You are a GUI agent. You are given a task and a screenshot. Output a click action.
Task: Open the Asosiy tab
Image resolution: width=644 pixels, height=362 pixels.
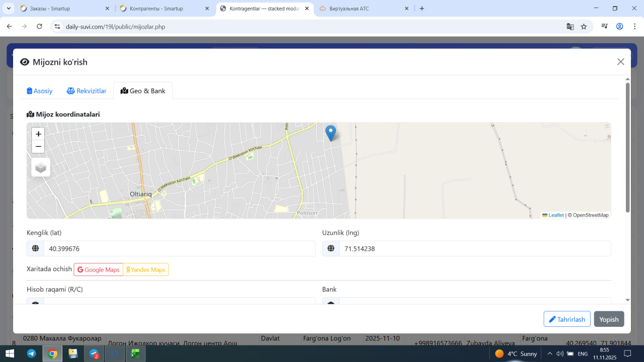click(40, 91)
